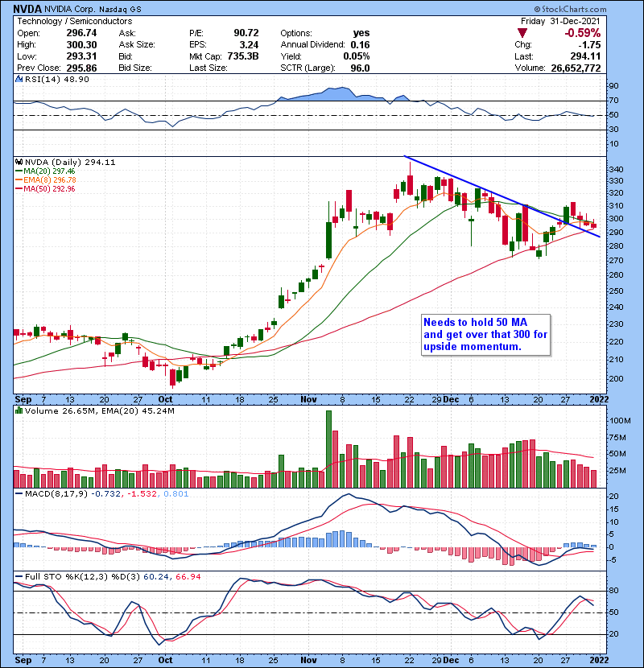Click the MACD histogram value 0.801
The width and height of the screenshot is (644, 668).
pyautogui.click(x=176, y=494)
